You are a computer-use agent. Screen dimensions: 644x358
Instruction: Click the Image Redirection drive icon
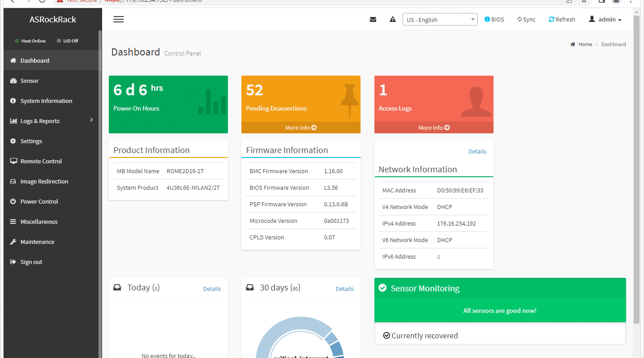coord(13,181)
